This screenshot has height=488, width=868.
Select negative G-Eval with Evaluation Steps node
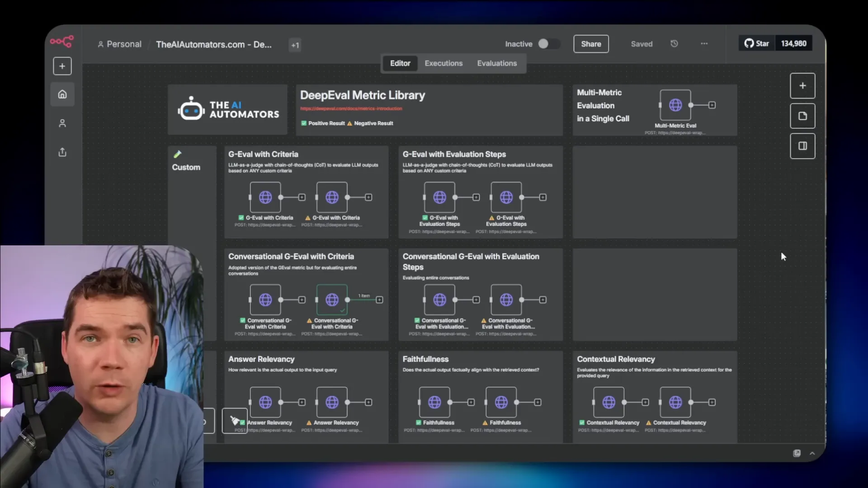[506, 197]
